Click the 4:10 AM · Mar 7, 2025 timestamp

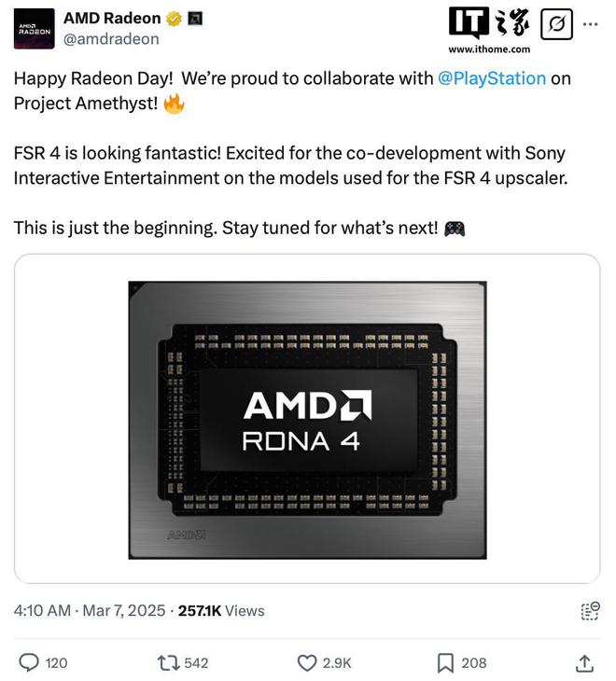87,610
